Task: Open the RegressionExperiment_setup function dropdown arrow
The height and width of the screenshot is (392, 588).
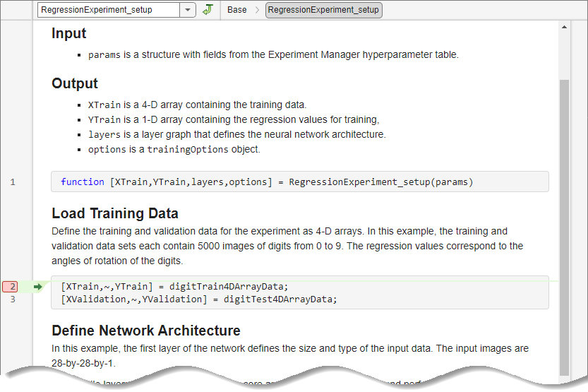Action: pos(188,10)
